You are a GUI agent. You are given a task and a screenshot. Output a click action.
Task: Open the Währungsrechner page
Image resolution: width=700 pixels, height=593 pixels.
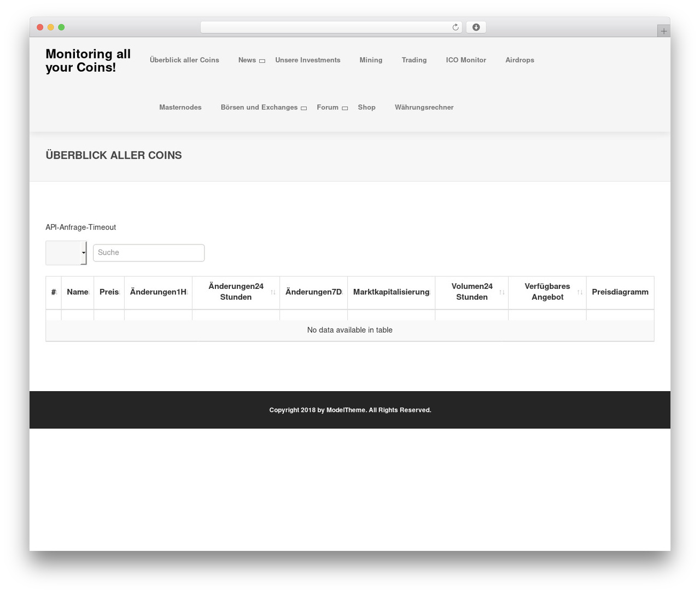(x=424, y=107)
